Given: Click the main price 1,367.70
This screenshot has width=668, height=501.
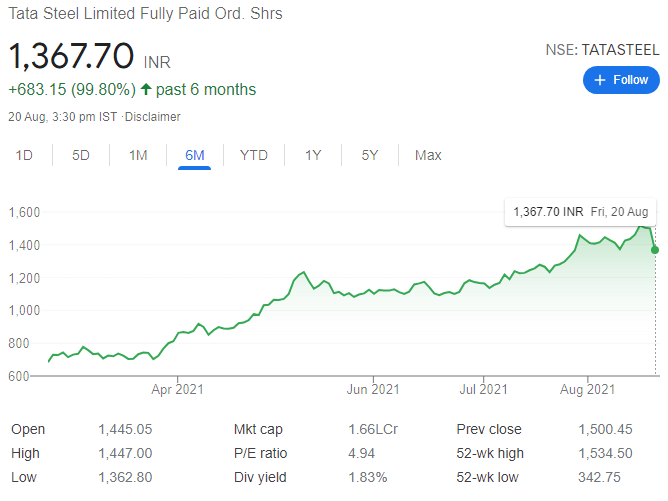Looking at the screenshot, I should [71, 55].
